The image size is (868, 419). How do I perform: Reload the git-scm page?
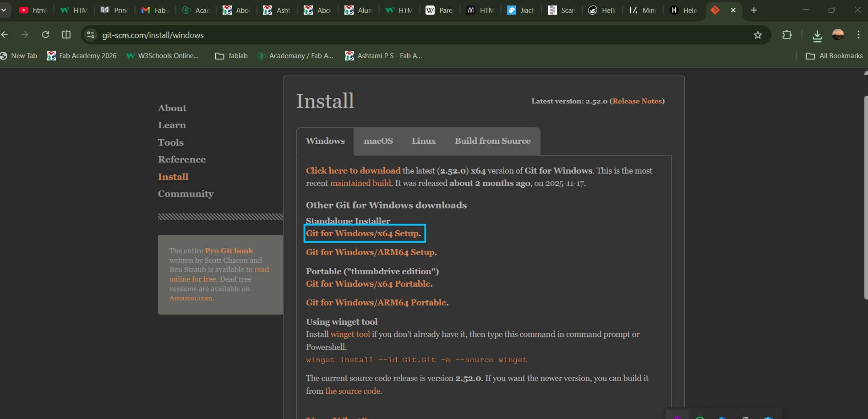pos(45,35)
